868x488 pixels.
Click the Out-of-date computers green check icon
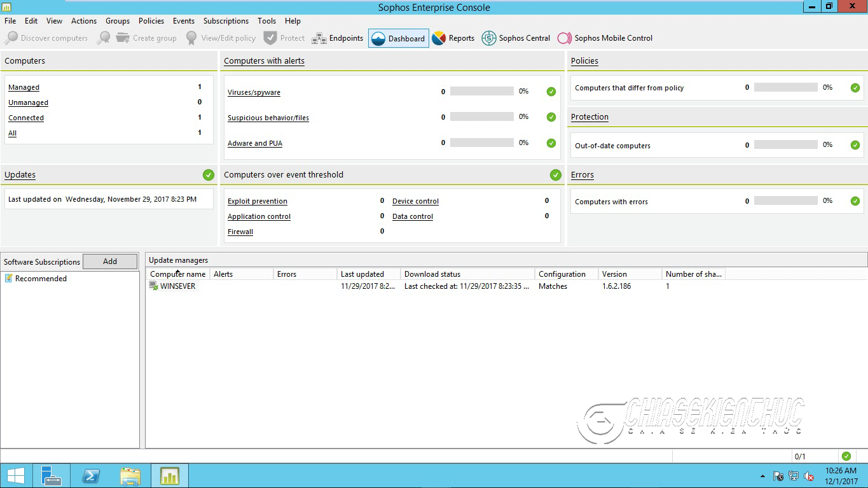tap(855, 145)
